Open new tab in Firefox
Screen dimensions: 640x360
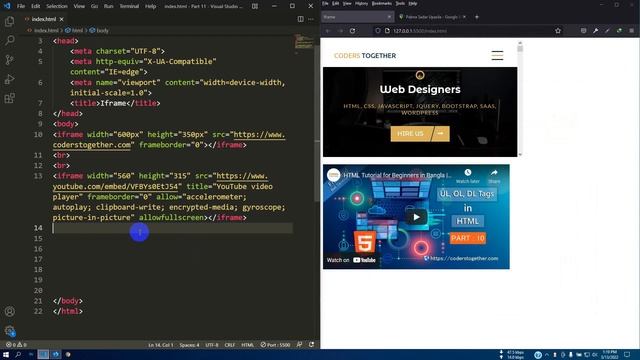tap(477, 17)
